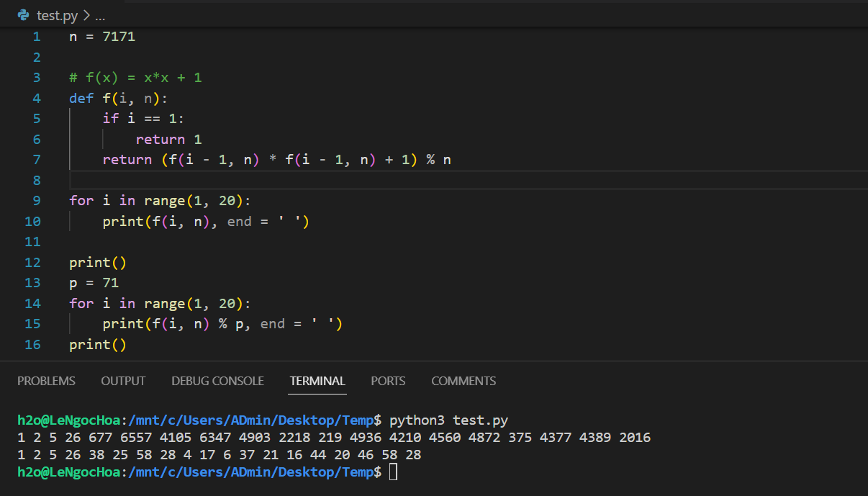The height and width of the screenshot is (496, 868).
Task: Click gutter line number 3
Action: coord(37,77)
